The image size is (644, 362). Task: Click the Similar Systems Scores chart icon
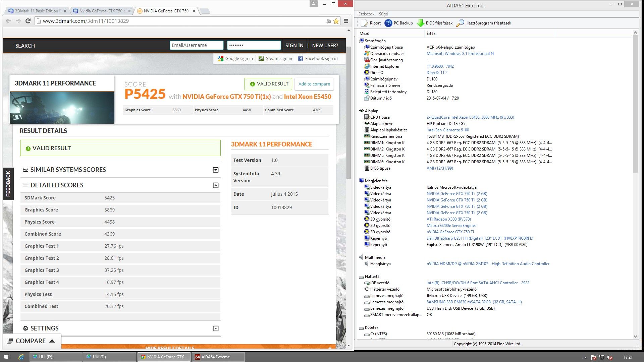pyautogui.click(x=25, y=170)
